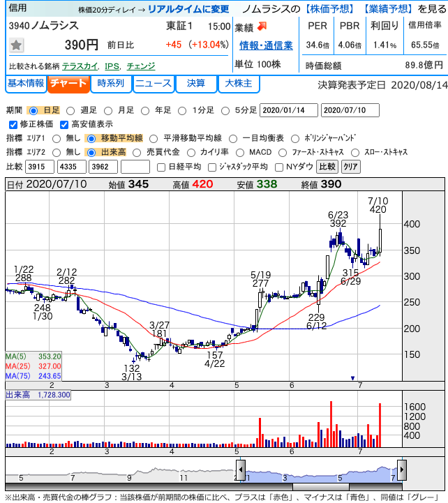The width and height of the screenshot is (448, 503).
Task: Open テラスカイ comparison stock link
Action: point(80,66)
